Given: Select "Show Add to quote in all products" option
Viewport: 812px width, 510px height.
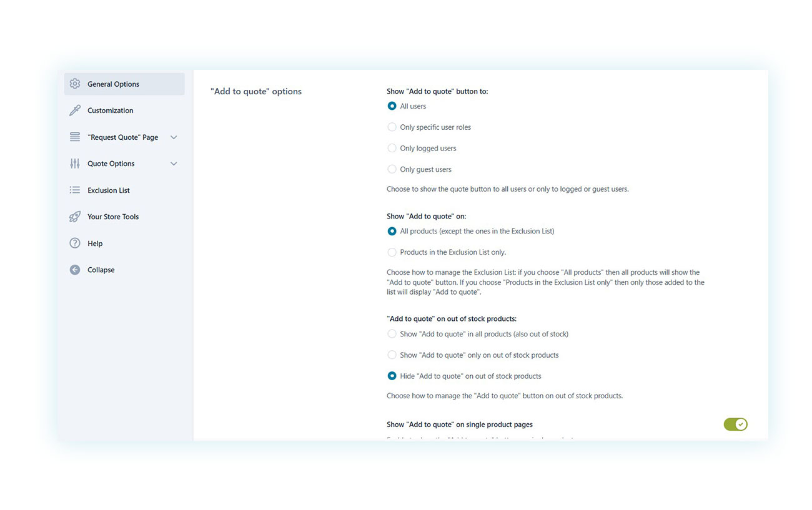Looking at the screenshot, I should [392, 334].
